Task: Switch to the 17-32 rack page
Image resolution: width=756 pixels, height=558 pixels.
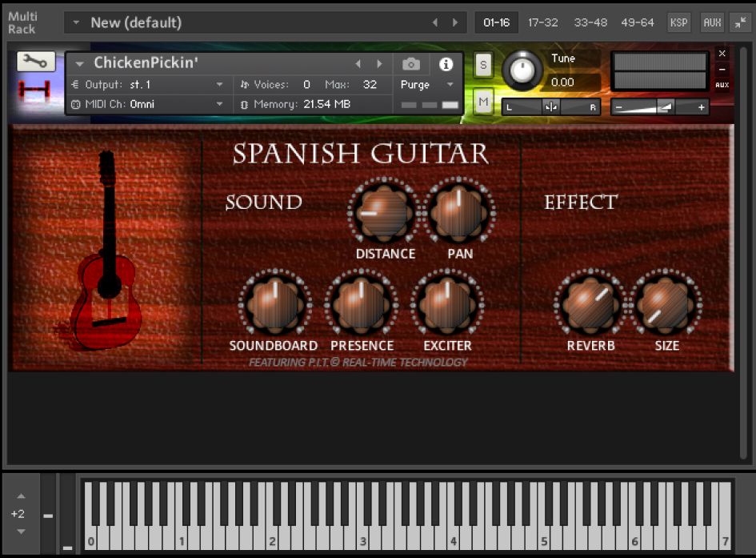Action: coord(543,22)
